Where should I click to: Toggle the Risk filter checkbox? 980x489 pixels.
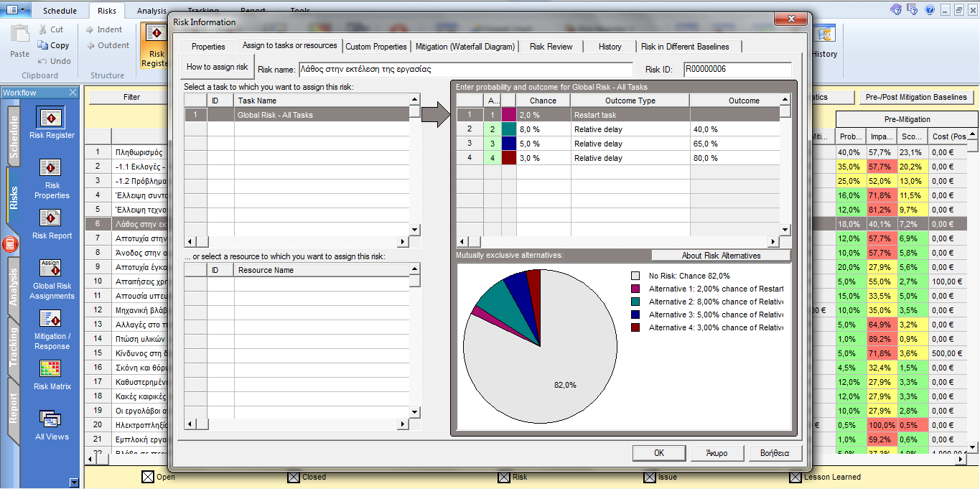(503, 477)
